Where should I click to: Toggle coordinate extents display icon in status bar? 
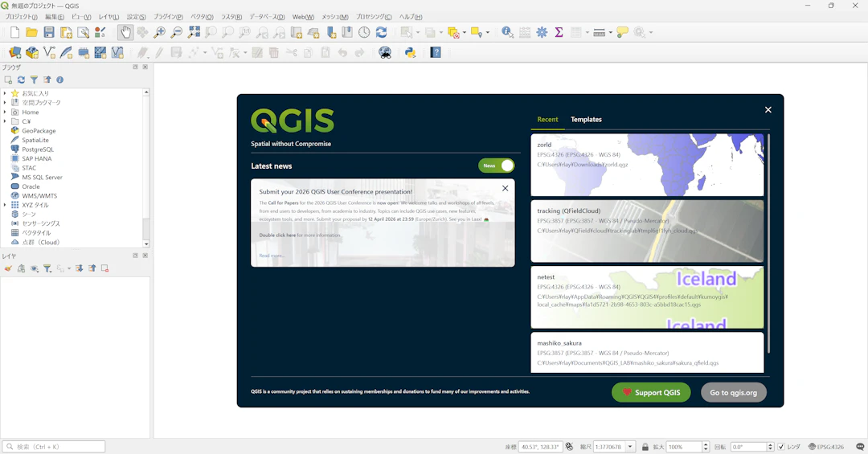point(569,446)
